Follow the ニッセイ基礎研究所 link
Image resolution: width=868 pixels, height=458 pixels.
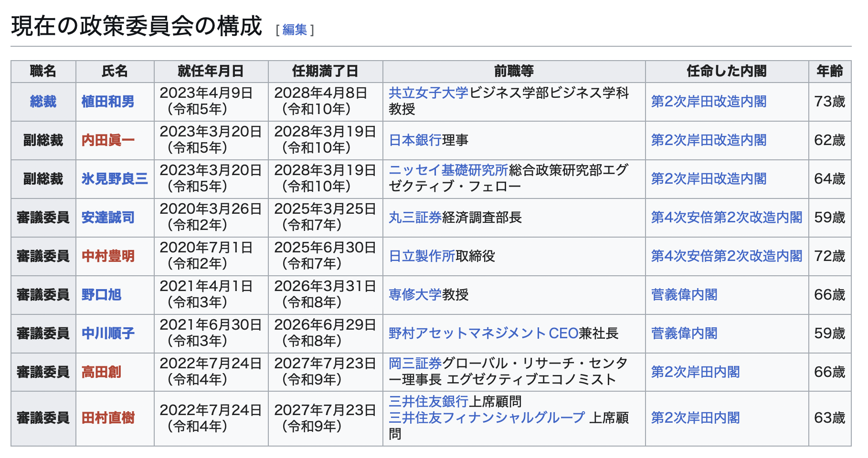[448, 170]
